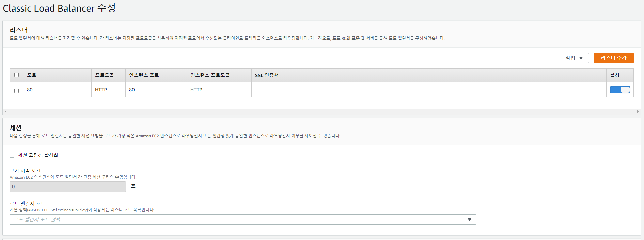Click the -- value in SSL 인증서 column

point(257,90)
